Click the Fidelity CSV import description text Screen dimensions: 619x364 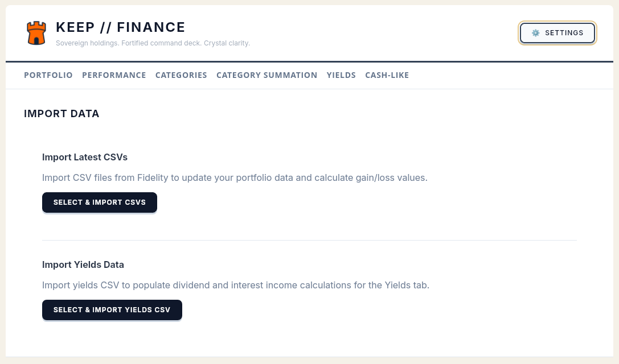235,177
